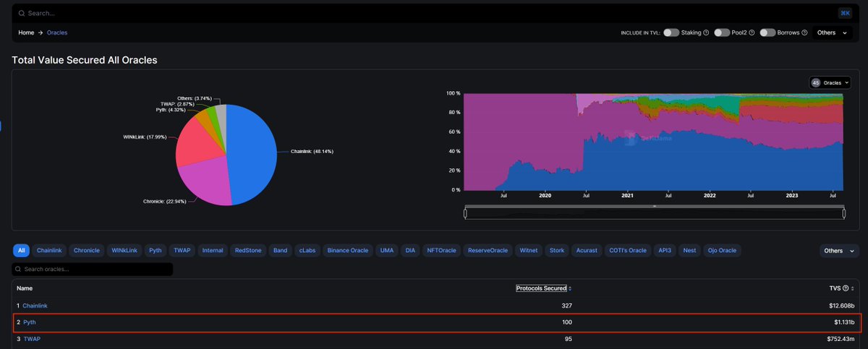Screen dimensions: 868x349
Task: Toggle Pool2 in TVL
Action: [x=721, y=33]
